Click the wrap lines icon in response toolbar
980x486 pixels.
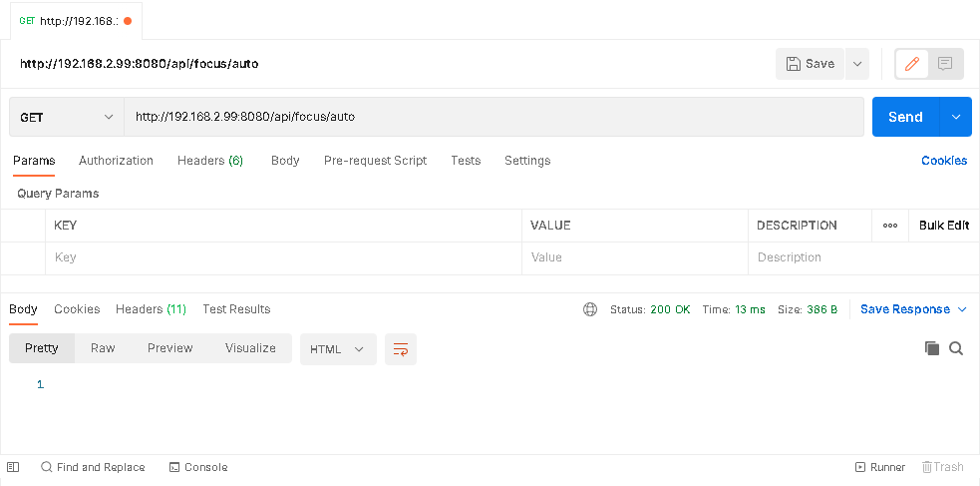pos(401,348)
